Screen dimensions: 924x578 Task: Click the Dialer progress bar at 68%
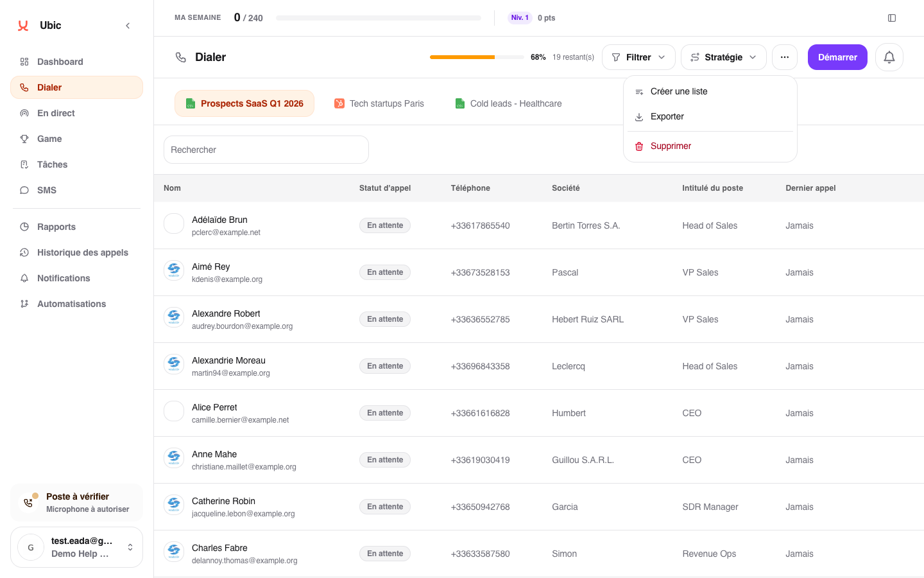tap(477, 57)
